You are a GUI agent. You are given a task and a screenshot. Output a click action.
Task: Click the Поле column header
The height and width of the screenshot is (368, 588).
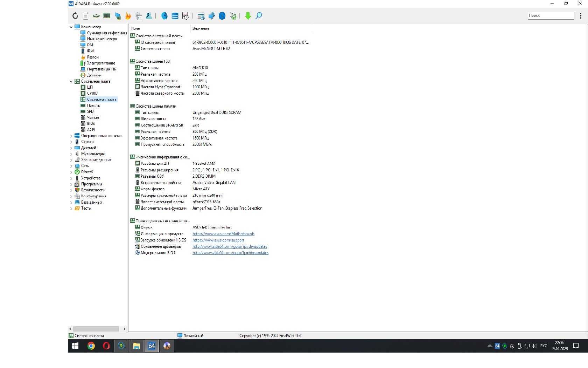point(160,28)
